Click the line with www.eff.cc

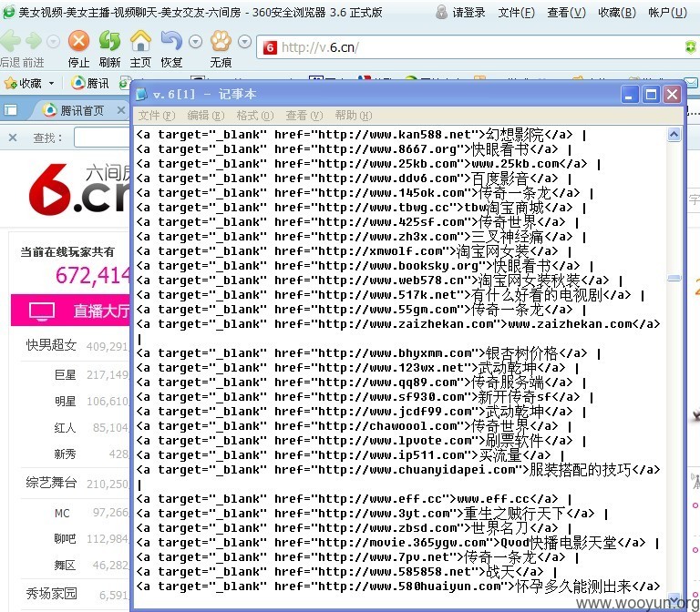pyautogui.click(x=354, y=499)
